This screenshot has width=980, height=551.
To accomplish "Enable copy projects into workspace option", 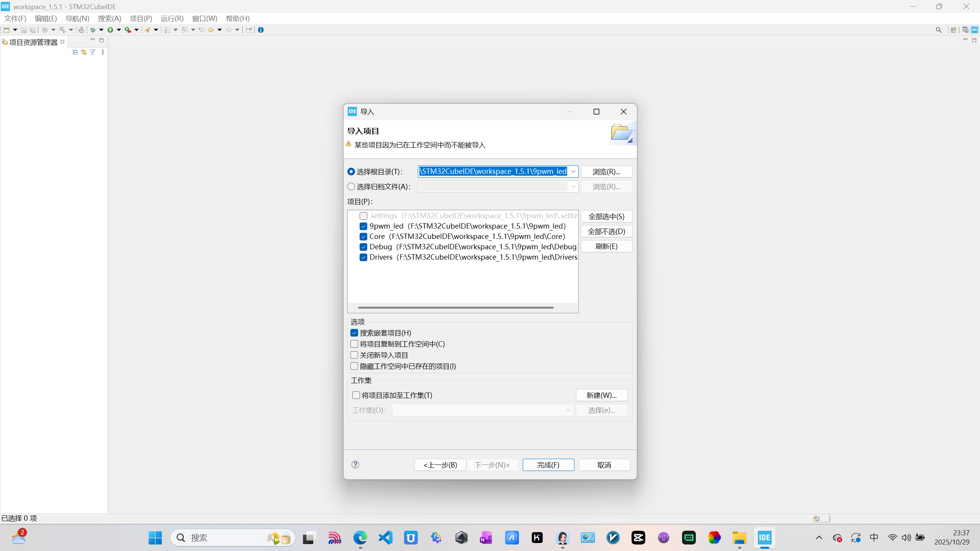I will click(x=354, y=344).
